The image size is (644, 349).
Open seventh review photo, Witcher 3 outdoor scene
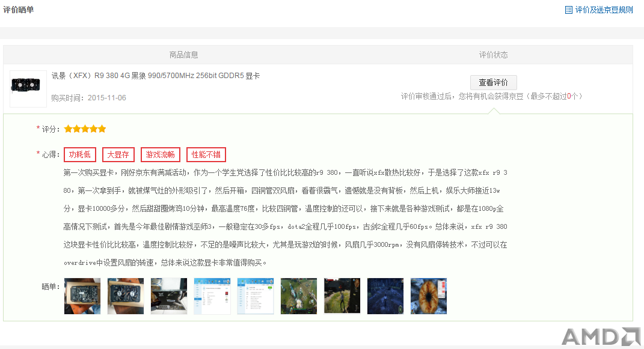click(342, 296)
